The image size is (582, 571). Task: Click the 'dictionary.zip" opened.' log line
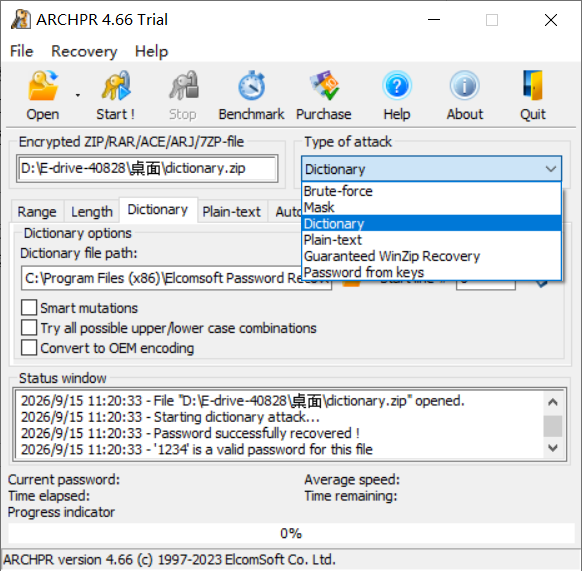pos(243,401)
